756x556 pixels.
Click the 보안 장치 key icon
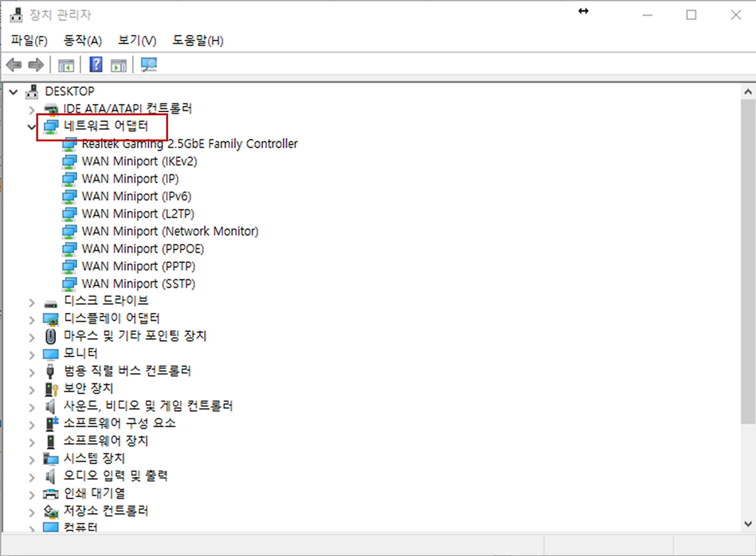(x=52, y=389)
